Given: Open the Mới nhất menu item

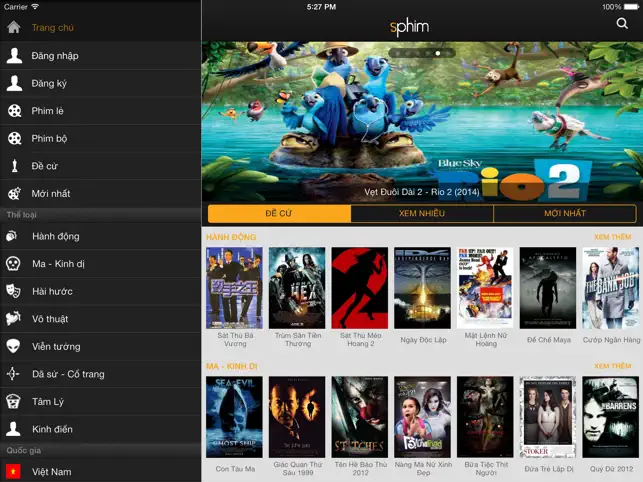Looking at the screenshot, I should (x=100, y=193).
